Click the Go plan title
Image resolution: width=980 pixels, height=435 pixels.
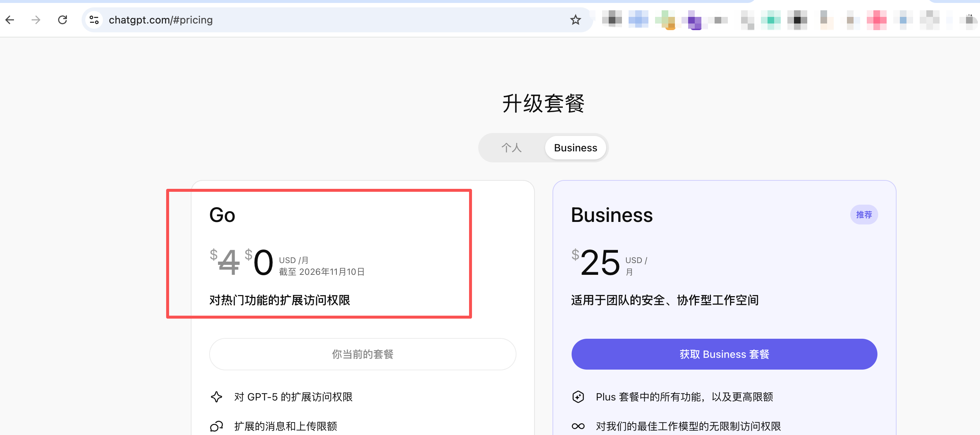pyautogui.click(x=222, y=215)
